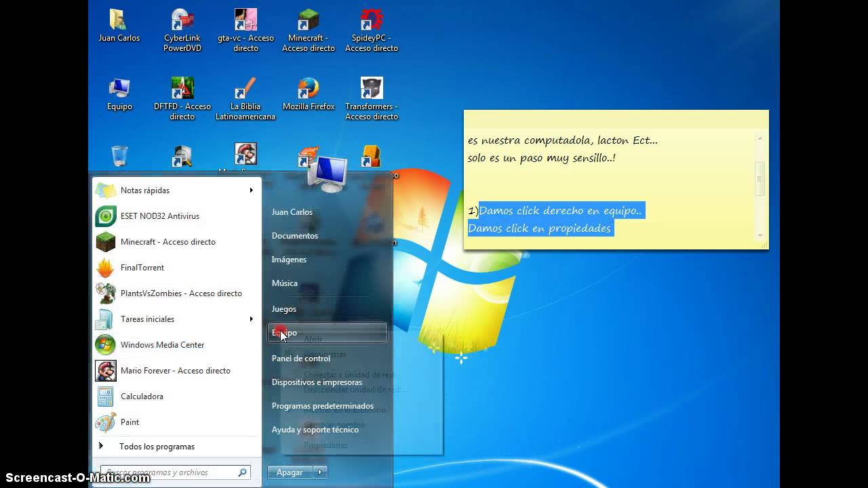Select the Transformers desktop shortcut
868x488 pixels.
tap(372, 99)
